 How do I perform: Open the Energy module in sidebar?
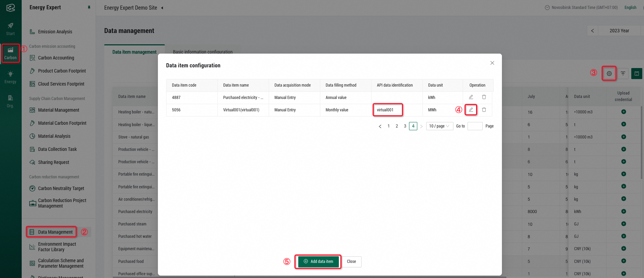point(10,77)
